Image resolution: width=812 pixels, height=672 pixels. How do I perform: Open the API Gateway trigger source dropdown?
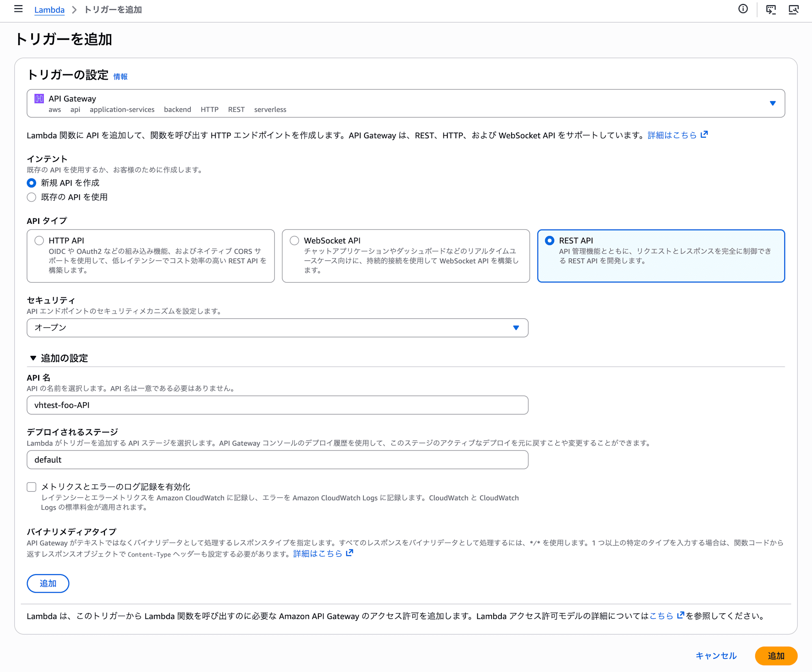coord(406,103)
